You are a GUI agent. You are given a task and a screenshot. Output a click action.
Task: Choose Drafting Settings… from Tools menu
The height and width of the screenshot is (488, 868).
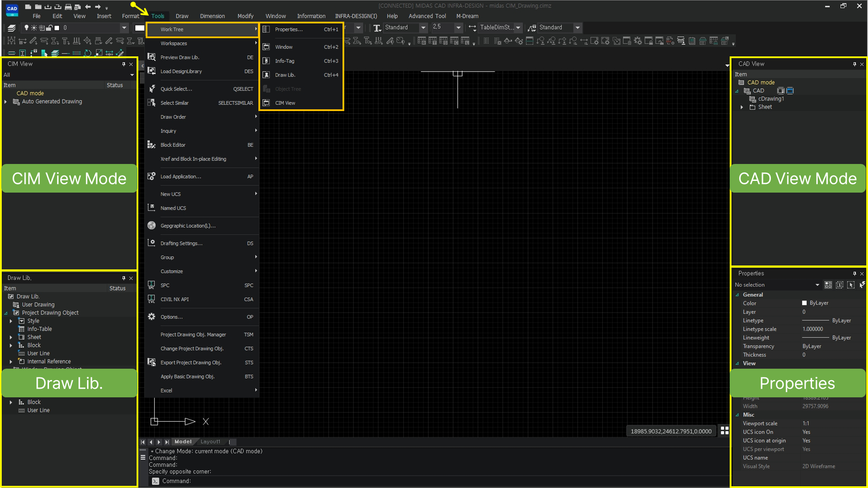[202, 243]
